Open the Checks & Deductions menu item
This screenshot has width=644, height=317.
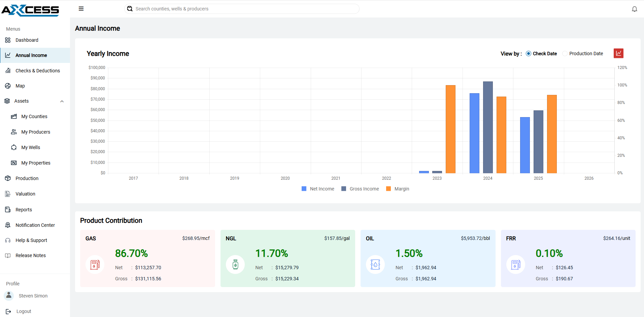pos(37,71)
